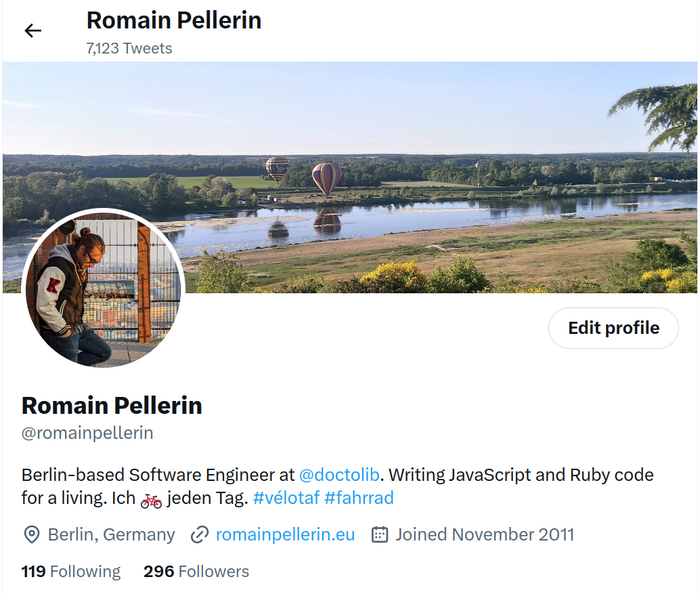The image size is (700, 594).
Task: Click the location pin icon
Action: tap(31, 535)
